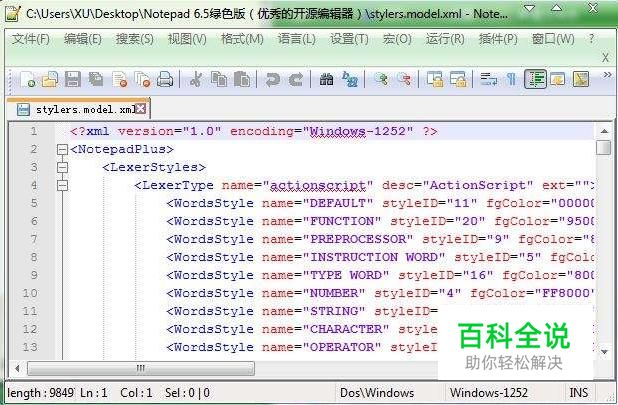Click the "FUNCTION" name value on line 6
The height and width of the screenshot is (405, 618).
coord(341,221)
